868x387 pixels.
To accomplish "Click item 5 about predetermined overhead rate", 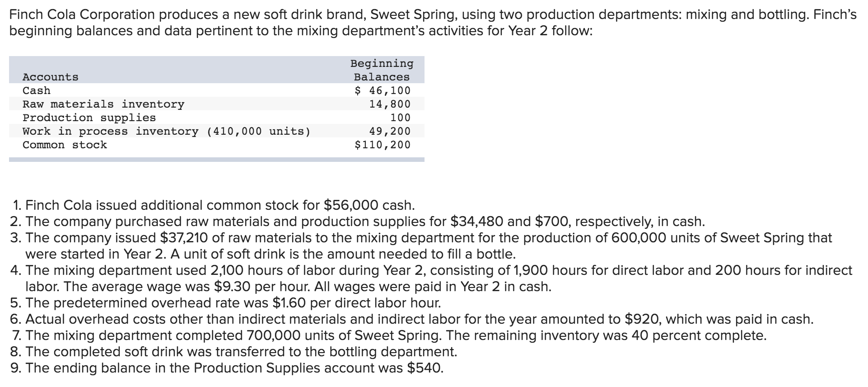I will (225, 303).
